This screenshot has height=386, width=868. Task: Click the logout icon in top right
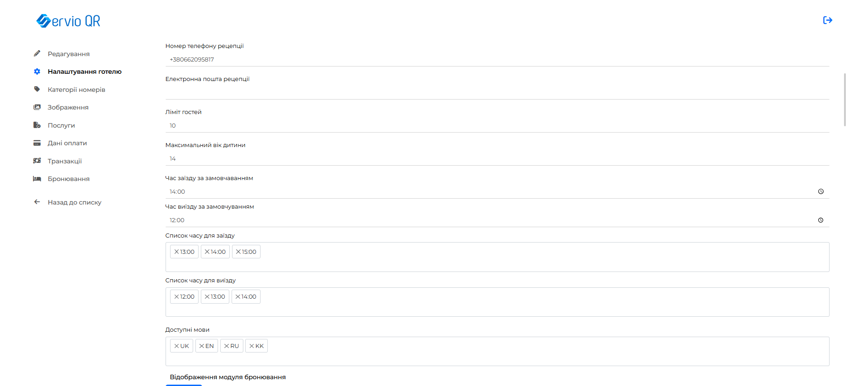pyautogui.click(x=827, y=20)
